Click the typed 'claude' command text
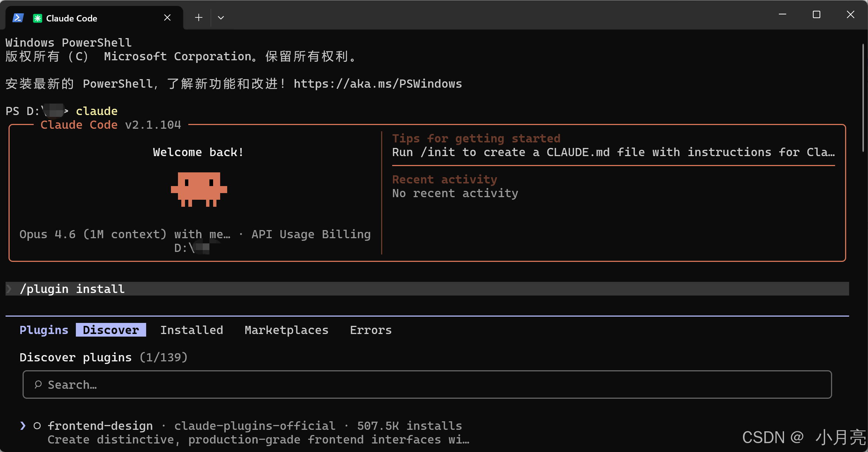Screen dimensions: 868x452 point(97,111)
